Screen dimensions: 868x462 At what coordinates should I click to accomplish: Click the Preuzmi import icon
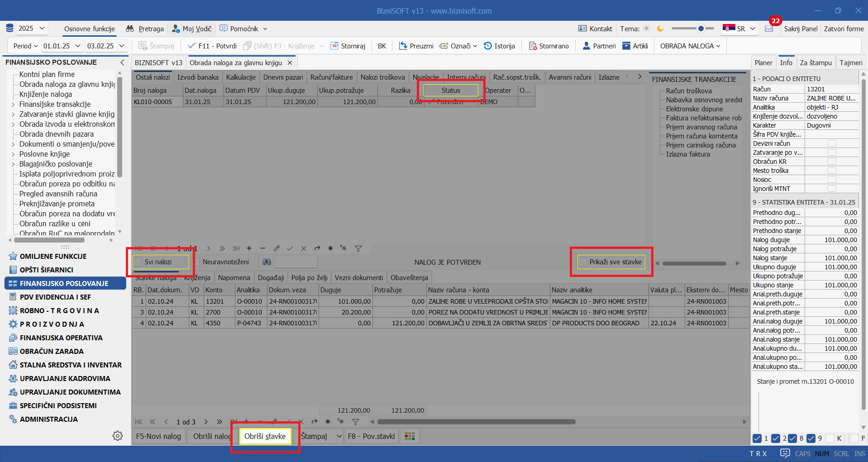point(403,46)
